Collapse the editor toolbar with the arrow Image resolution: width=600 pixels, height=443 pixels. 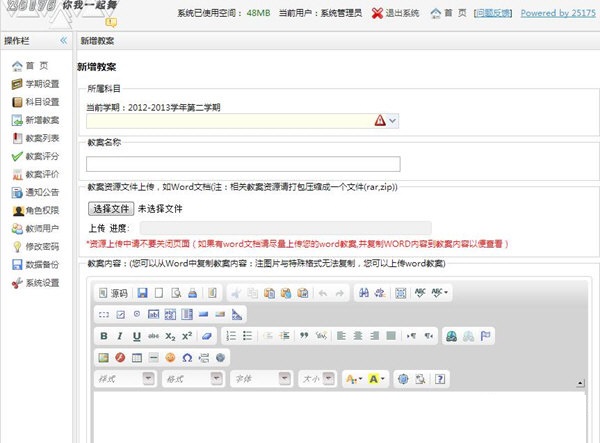pos(580,383)
